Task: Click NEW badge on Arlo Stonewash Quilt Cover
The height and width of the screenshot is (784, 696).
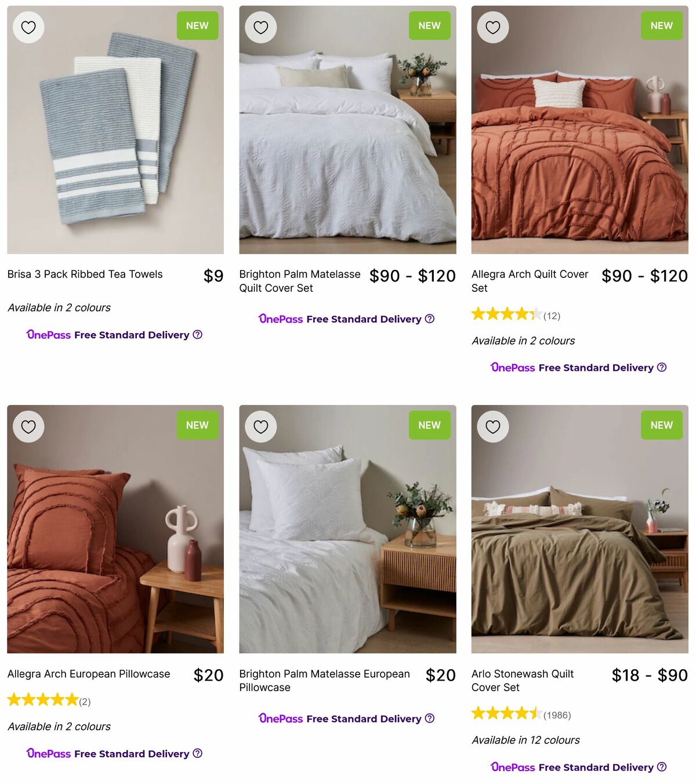Action: 661,425
